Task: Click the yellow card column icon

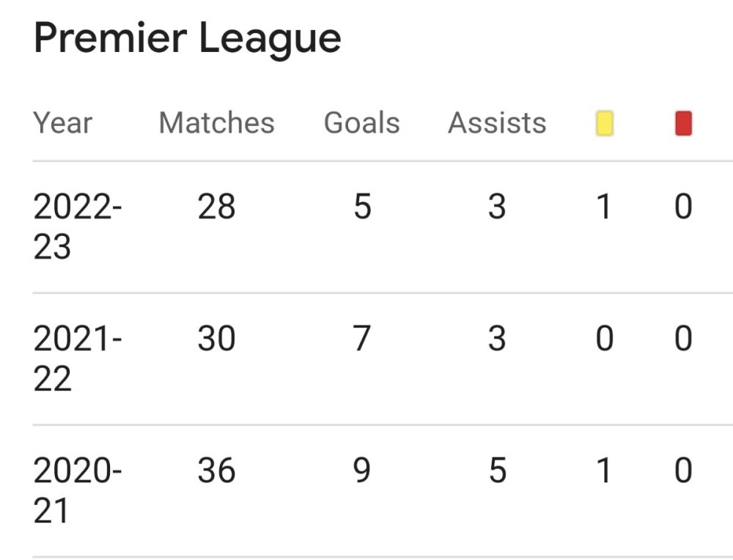Action: (x=604, y=124)
